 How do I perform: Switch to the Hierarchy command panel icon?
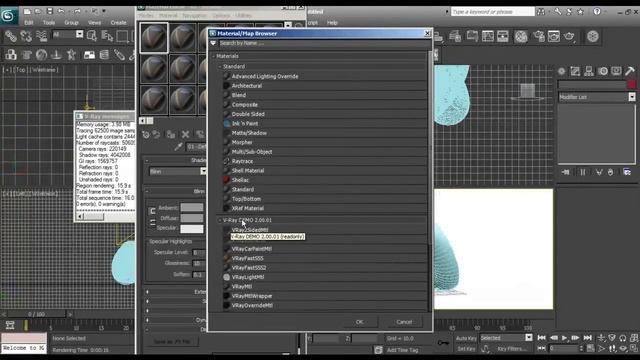[x=589, y=71]
